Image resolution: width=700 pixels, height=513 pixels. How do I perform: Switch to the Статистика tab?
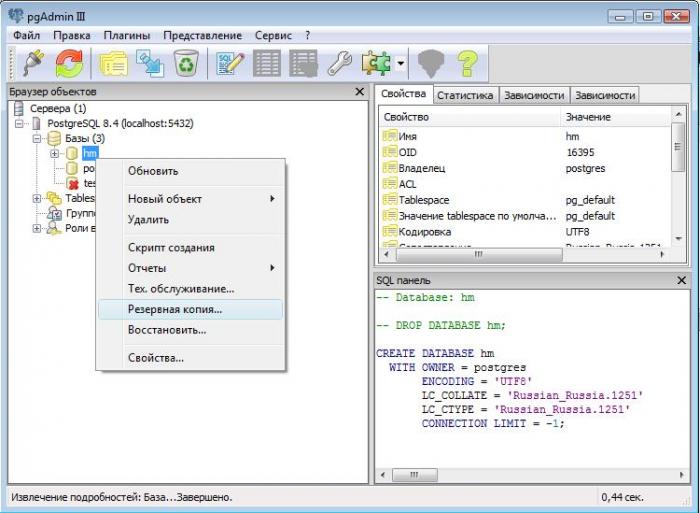(465, 95)
